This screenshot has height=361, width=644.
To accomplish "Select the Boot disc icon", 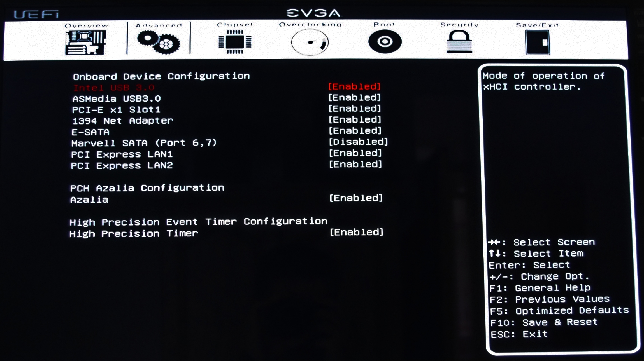I will click(x=385, y=42).
